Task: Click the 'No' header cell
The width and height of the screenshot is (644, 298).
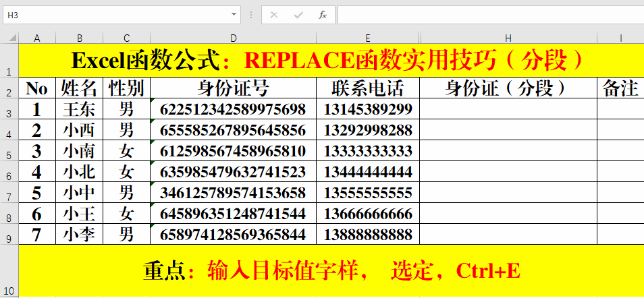Action: (x=37, y=88)
